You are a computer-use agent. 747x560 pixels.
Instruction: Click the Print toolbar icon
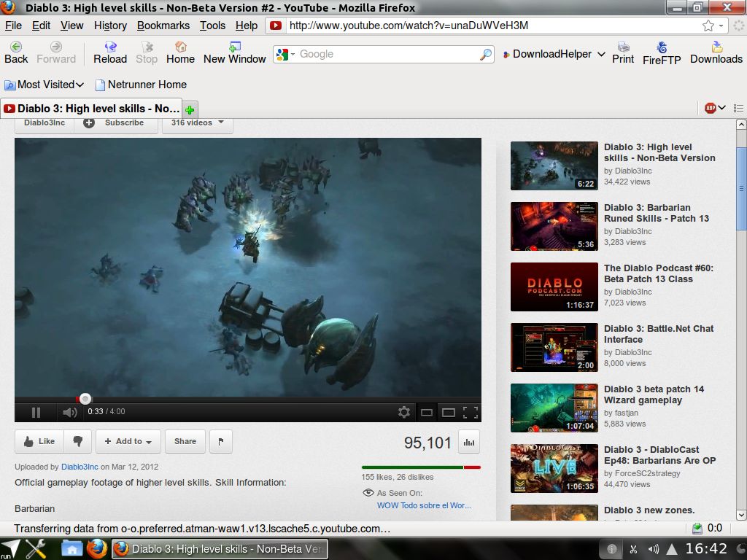pyautogui.click(x=623, y=52)
